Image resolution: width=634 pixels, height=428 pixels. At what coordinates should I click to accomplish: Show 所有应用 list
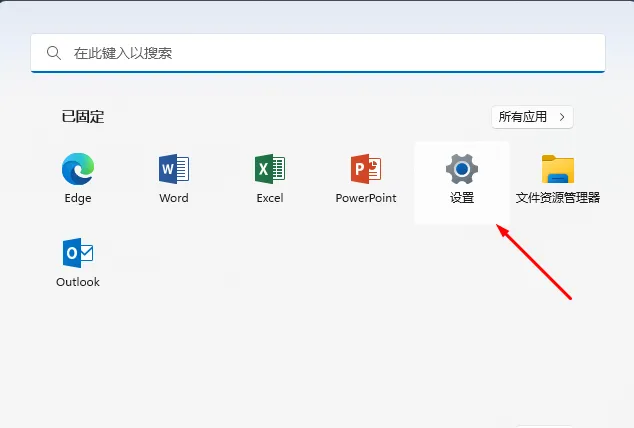pyautogui.click(x=532, y=117)
